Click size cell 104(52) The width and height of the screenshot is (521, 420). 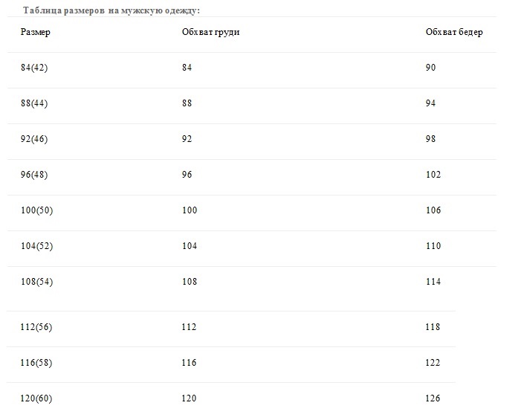tap(37, 246)
